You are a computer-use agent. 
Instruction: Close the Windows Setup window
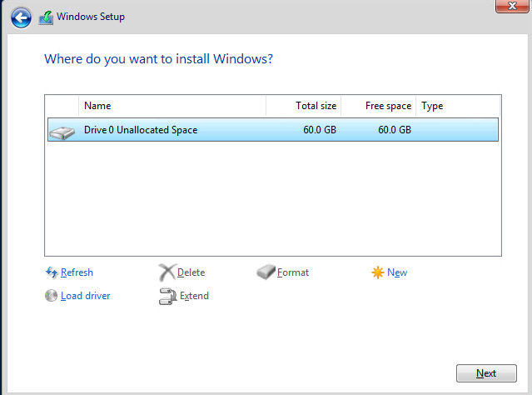tap(512, 6)
